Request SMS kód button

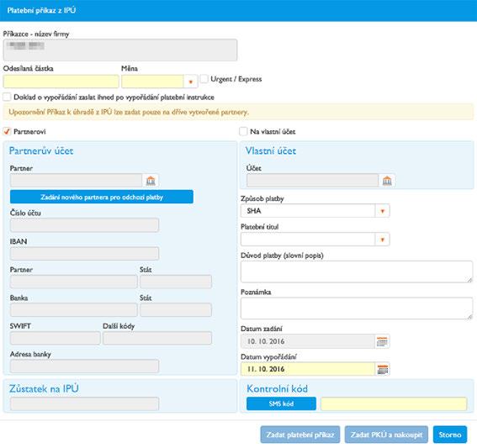281,403
